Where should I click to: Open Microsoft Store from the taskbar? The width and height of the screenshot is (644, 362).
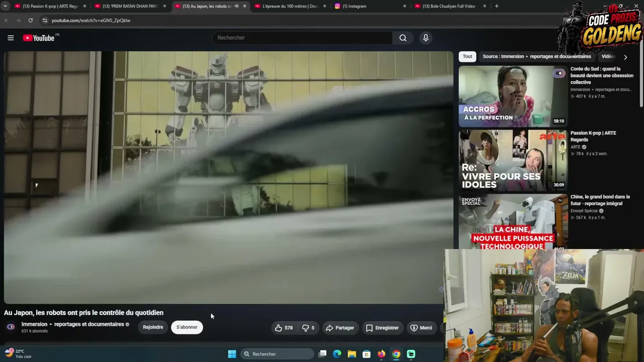pyautogui.click(x=367, y=354)
